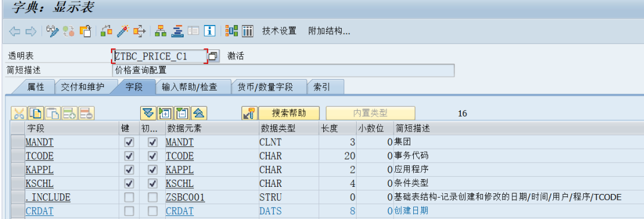Toggle the Initial Values checkbox for MANDT
The height and width of the screenshot is (219, 644).
click(x=153, y=142)
